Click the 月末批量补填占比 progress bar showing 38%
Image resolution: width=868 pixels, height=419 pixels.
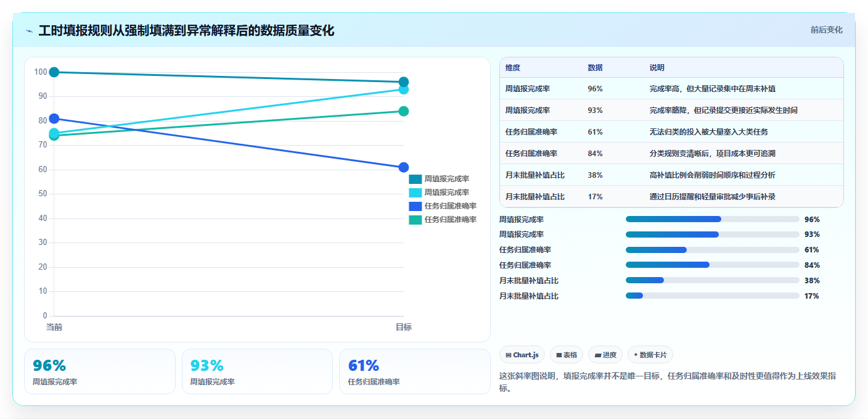[712, 281]
